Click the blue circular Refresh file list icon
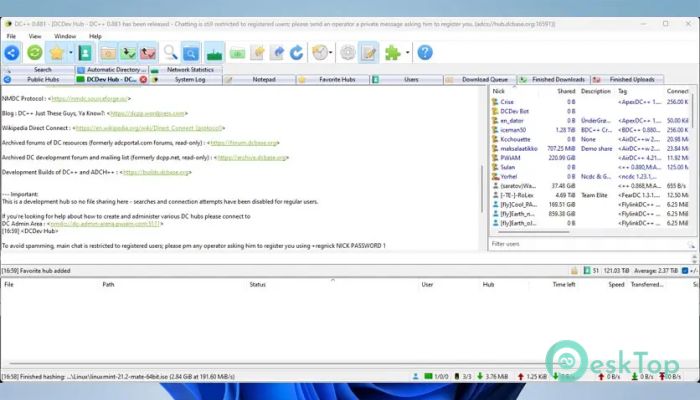This screenshot has height=400, width=700. pyautogui.click(x=297, y=53)
